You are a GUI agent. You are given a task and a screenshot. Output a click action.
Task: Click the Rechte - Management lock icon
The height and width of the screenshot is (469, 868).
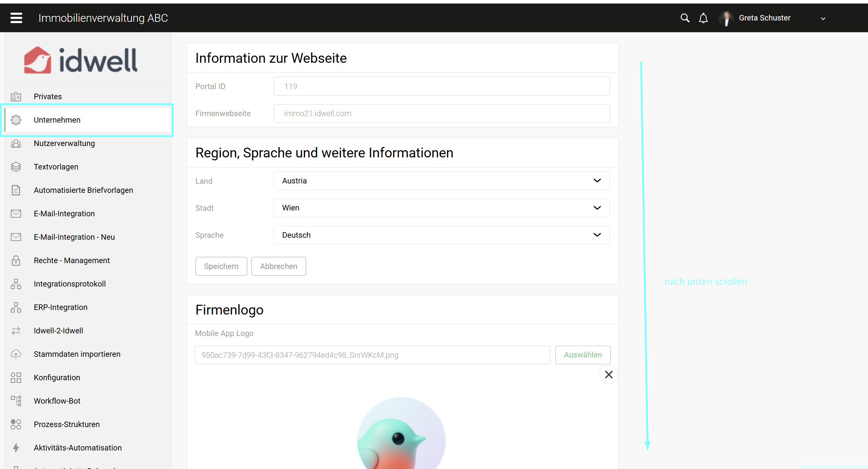(x=16, y=261)
